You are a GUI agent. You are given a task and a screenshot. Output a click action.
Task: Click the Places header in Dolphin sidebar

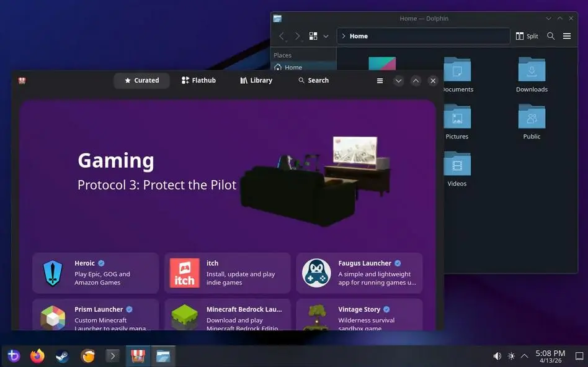pyautogui.click(x=282, y=55)
